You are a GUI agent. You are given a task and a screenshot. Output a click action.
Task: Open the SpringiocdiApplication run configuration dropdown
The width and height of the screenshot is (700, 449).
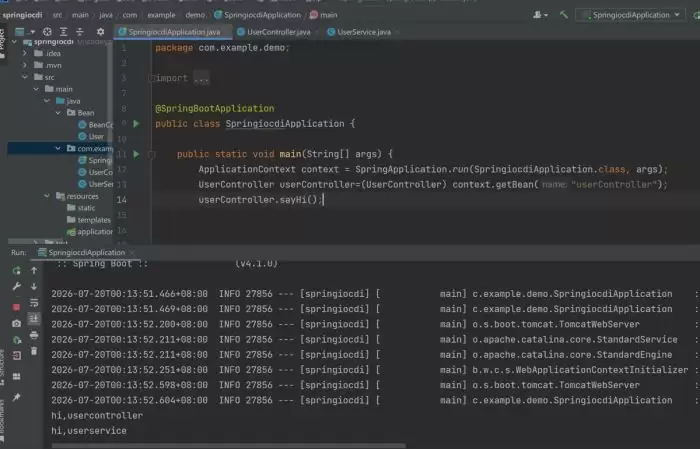click(631, 15)
